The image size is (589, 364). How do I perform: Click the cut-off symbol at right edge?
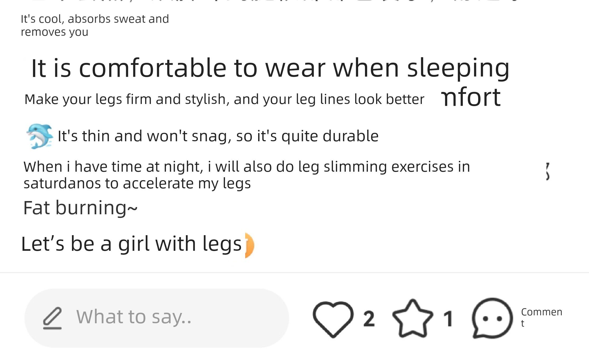click(548, 171)
